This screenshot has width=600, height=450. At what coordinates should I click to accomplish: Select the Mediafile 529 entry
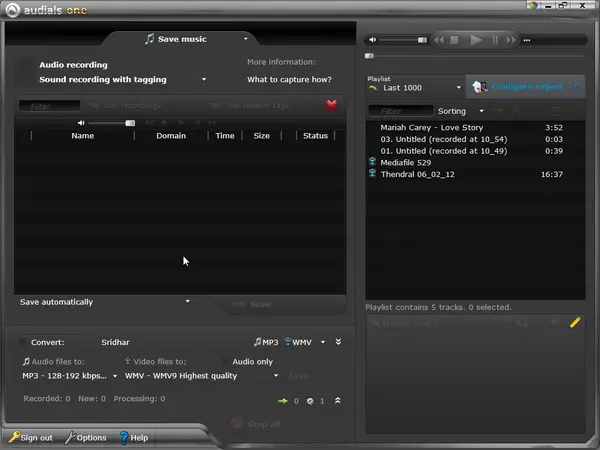[475, 163]
